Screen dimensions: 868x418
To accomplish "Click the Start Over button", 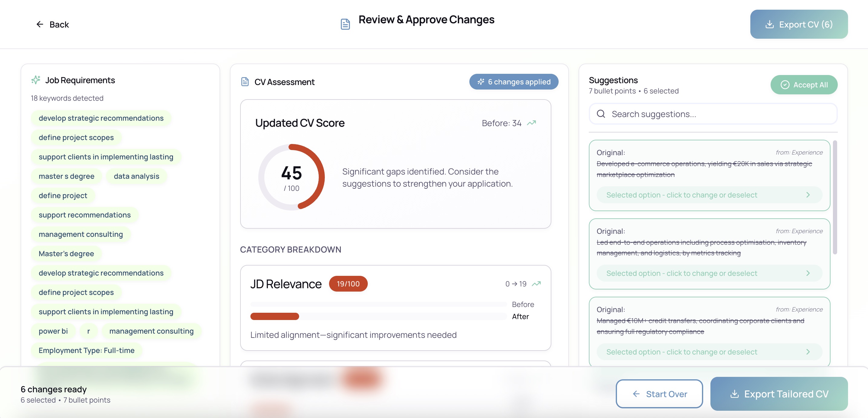I will coord(659,394).
